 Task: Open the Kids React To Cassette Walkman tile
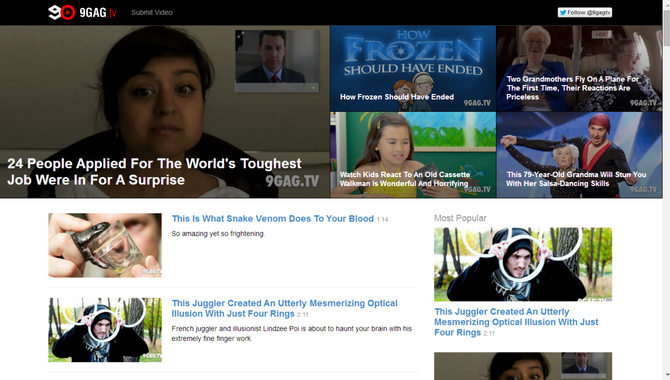click(413, 155)
